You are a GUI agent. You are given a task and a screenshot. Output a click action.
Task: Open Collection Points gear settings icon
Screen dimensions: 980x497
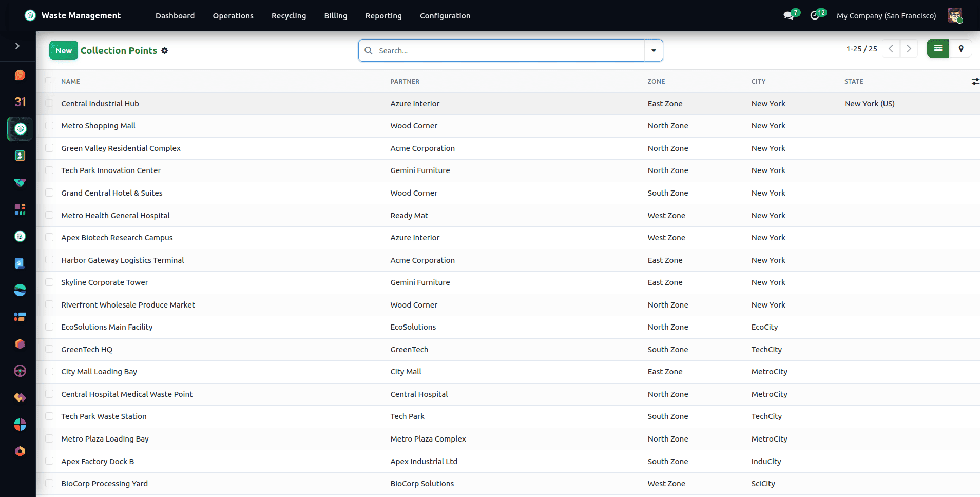click(165, 50)
